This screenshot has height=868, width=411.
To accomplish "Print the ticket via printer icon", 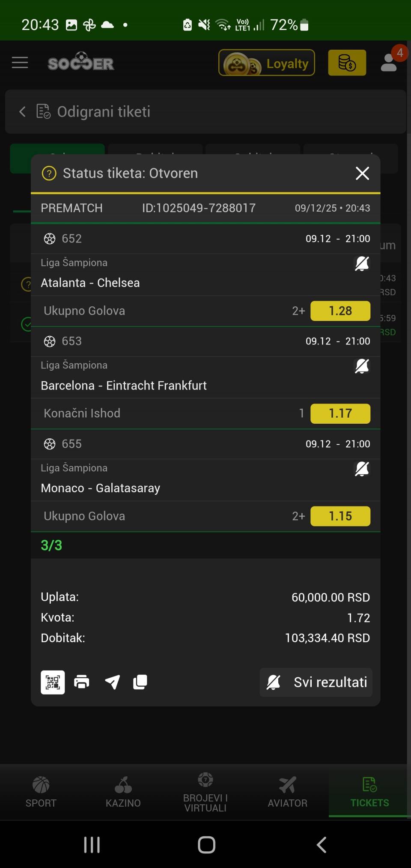I will [82, 682].
